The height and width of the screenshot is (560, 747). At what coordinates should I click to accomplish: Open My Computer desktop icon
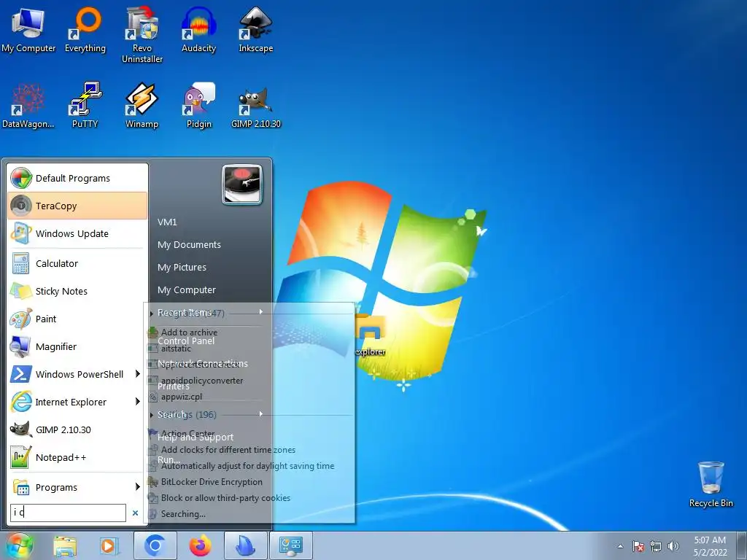coord(28,29)
